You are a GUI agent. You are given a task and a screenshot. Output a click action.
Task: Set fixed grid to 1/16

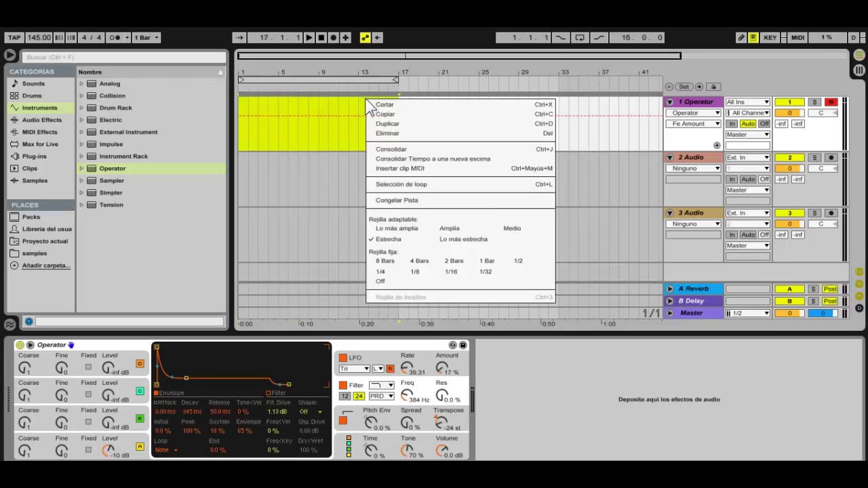[451, 272]
